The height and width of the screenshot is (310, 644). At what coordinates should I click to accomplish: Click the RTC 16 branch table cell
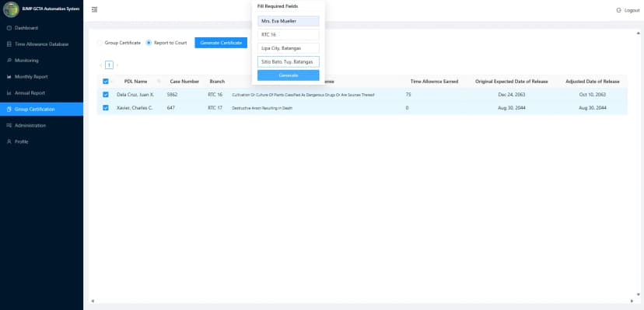[215, 95]
